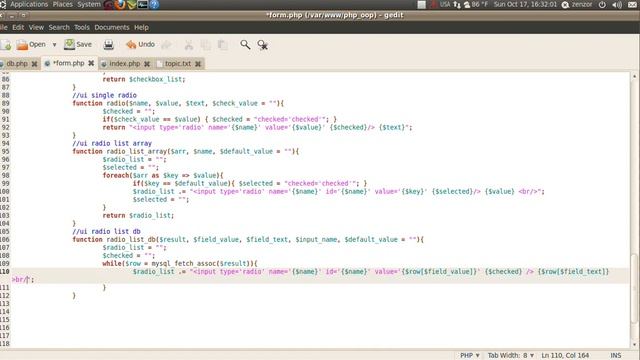The height and width of the screenshot is (360, 640).
Task: Click the green envelope mail icon in panel
Action: (x=131, y=5)
